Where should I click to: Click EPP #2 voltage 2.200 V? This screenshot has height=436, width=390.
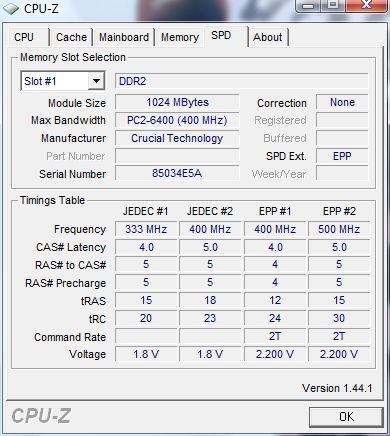(x=339, y=354)
